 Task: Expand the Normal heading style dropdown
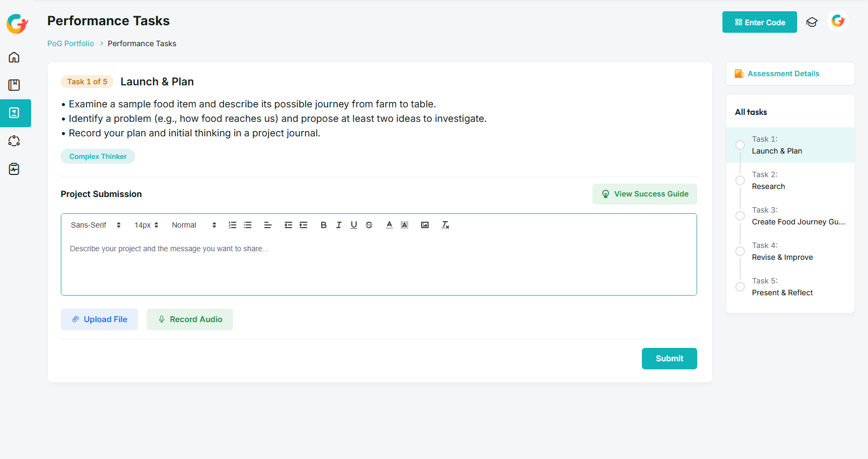[x=194, y=225]
